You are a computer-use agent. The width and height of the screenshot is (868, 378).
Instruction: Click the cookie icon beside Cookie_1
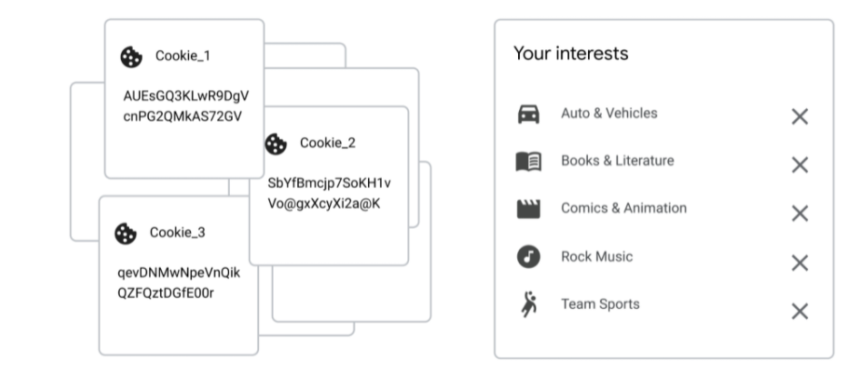click(x=131, y=57)
